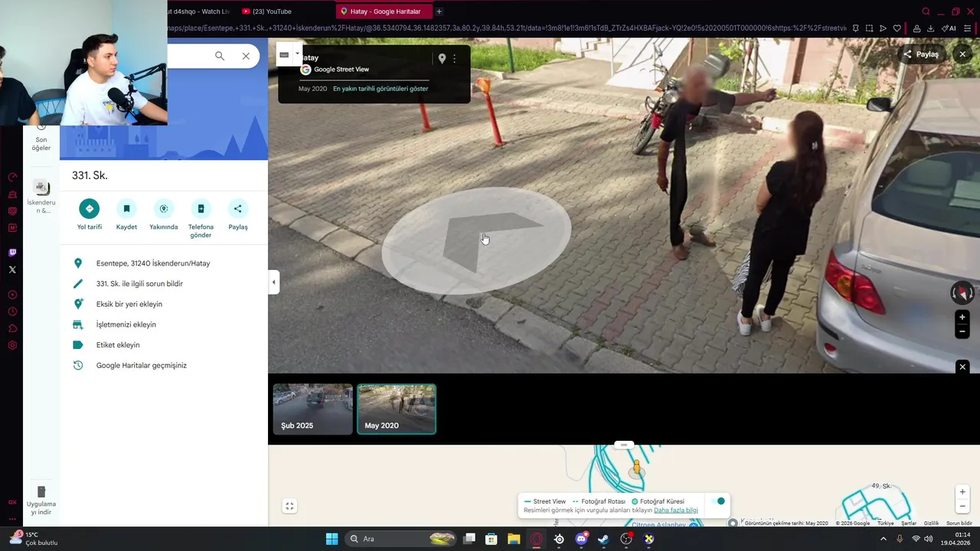Show hidden system tray icons chevron
Screen dimensions: 980x551
tap(883, 539)
